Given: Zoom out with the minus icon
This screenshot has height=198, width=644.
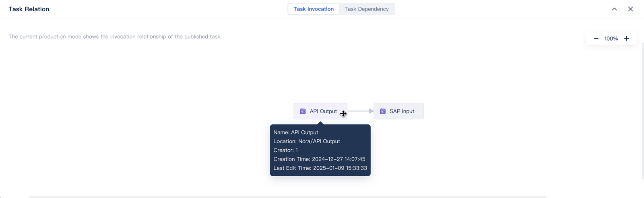Looking at the screenshot, I should click(596, 39).
